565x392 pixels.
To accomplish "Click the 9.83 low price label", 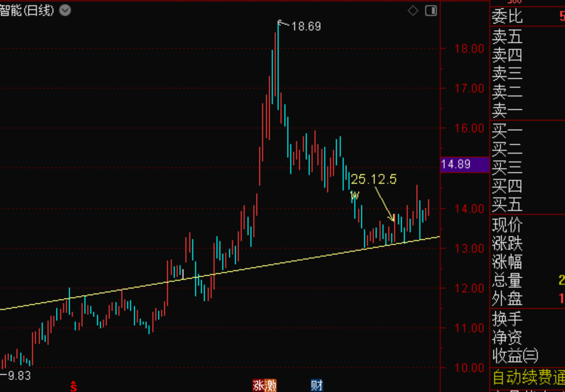I will coord(19,376).
